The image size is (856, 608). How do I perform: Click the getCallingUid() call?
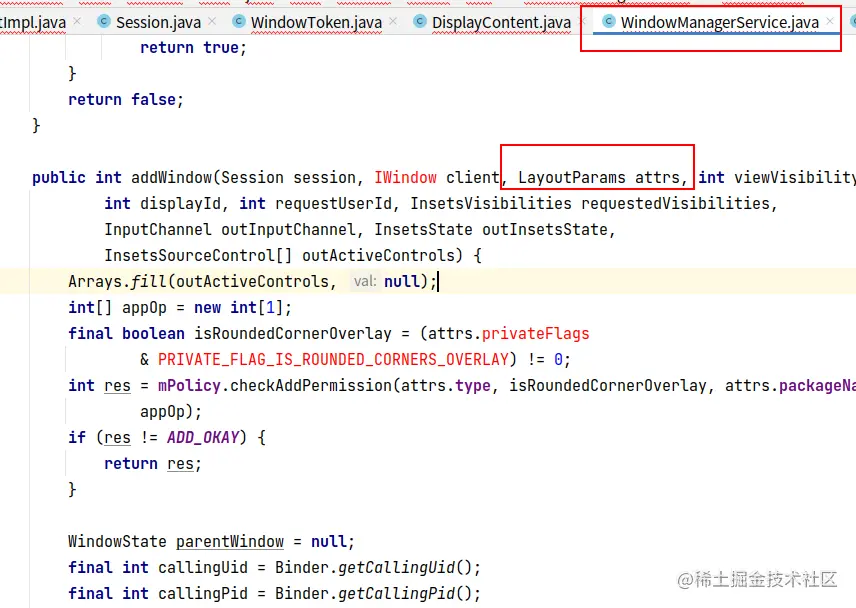coord(405,568)
